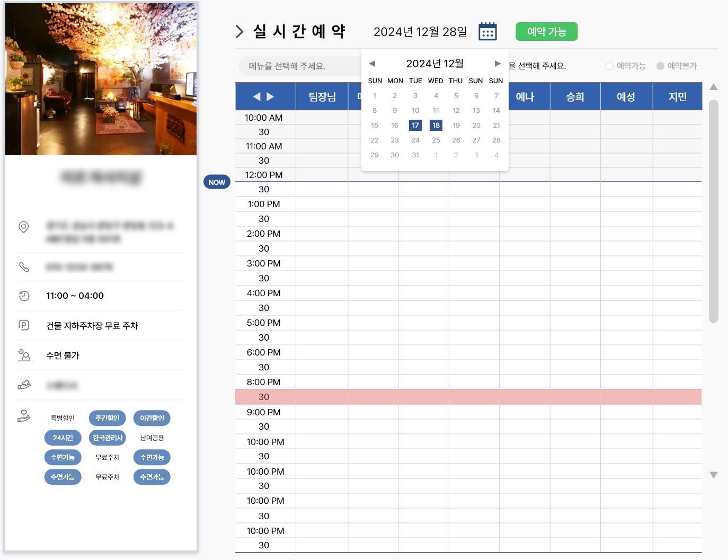Select the 지민 staff column header

pos(677,97)
